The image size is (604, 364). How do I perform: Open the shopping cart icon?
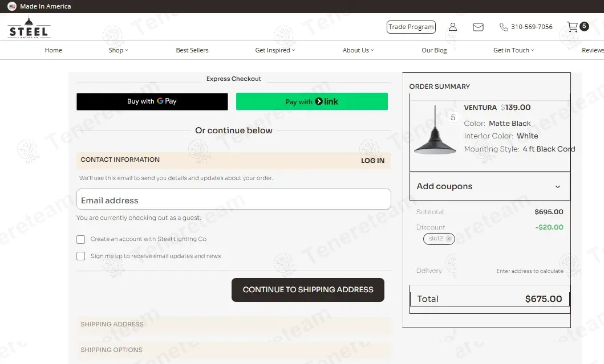(x=573, y=27)
